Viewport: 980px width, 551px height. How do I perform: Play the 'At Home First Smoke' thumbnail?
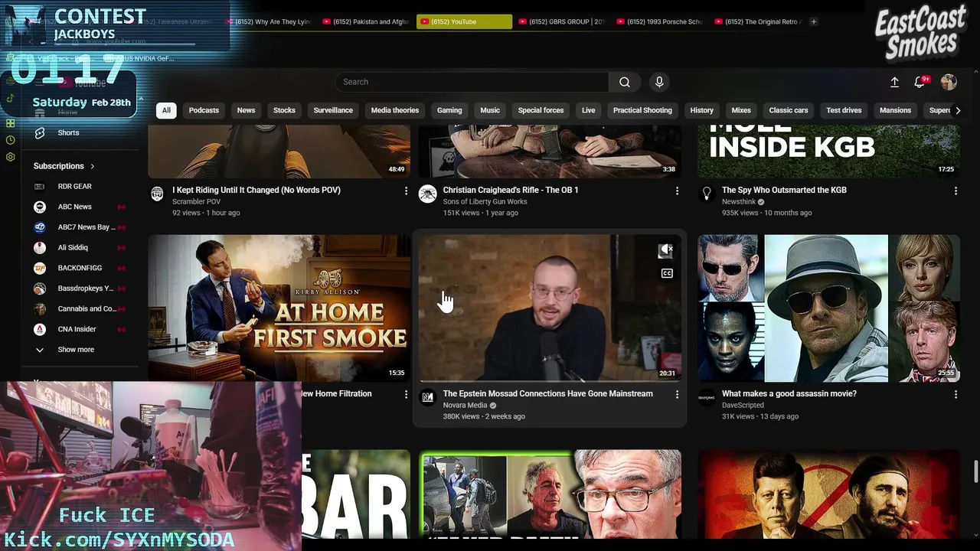(279, 308)
